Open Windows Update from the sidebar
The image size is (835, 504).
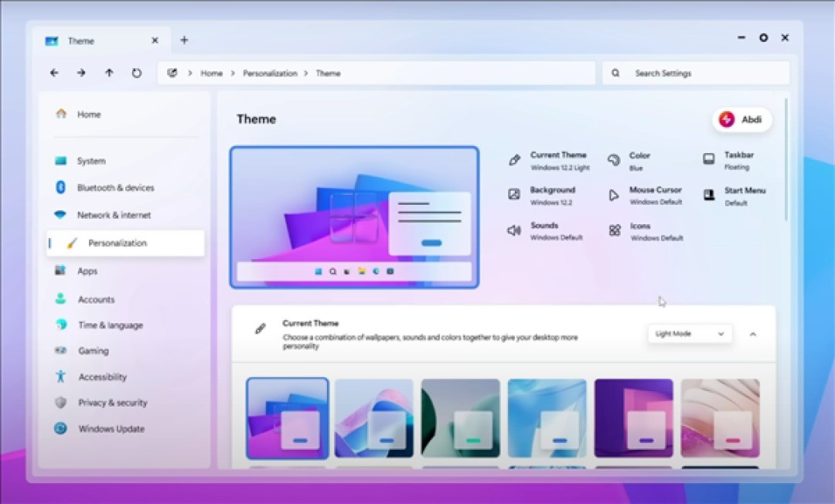coord(111,429)
